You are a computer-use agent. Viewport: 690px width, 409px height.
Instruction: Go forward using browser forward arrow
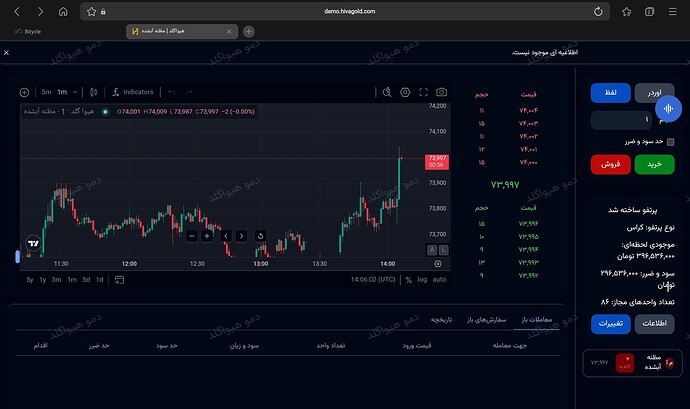pos(40,11)
